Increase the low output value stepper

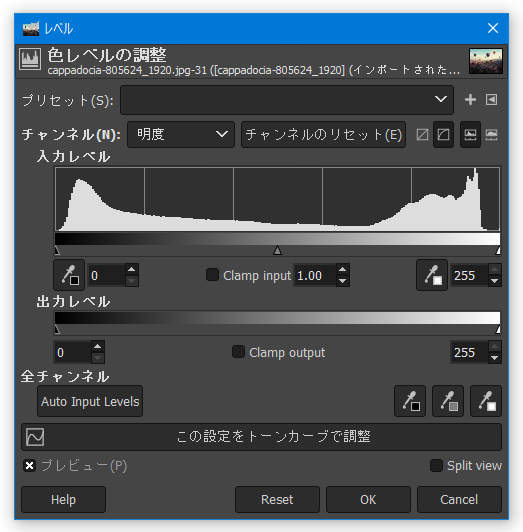[97, 346]
